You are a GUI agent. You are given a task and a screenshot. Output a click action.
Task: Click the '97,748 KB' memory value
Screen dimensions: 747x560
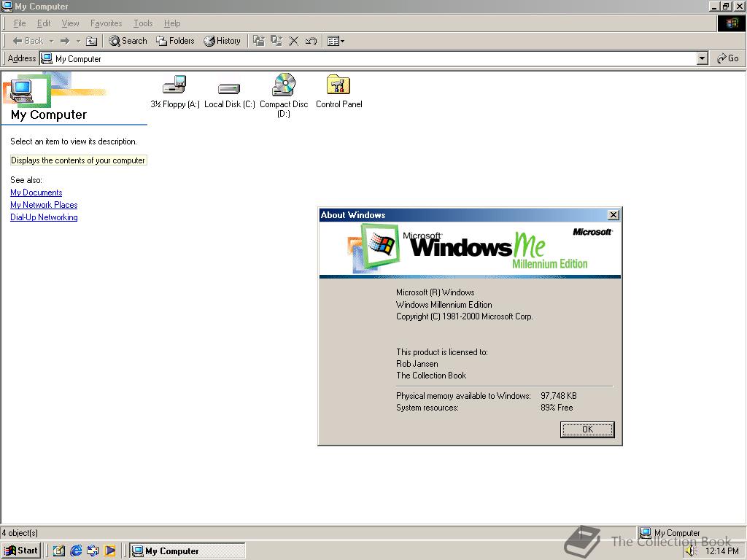coord(558,396)
